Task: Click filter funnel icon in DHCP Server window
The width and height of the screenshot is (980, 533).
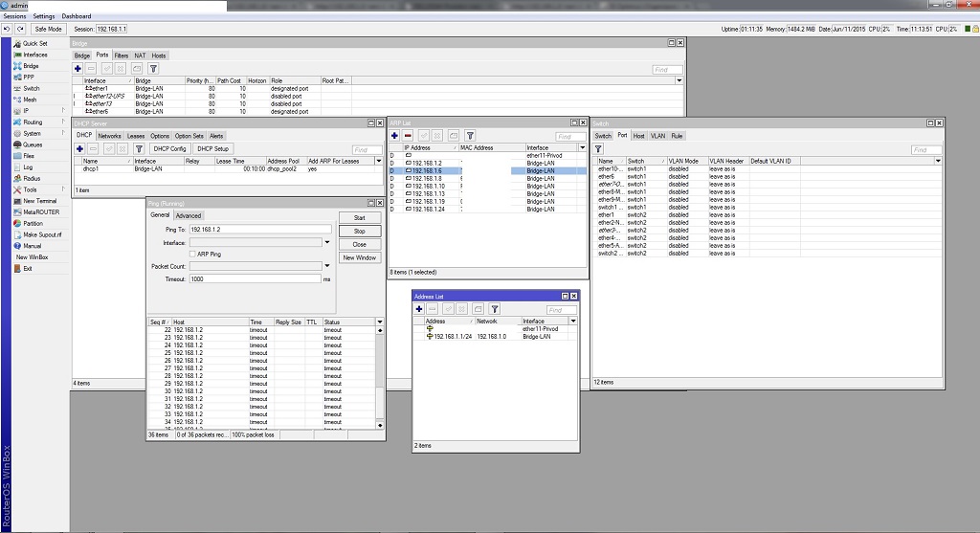Action: coord(139,148)
